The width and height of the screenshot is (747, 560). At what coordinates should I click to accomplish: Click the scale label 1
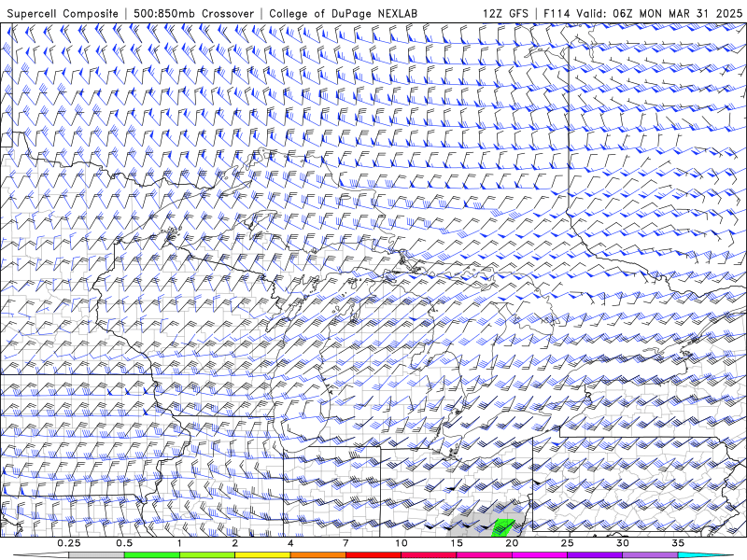(x=179, y=543)
